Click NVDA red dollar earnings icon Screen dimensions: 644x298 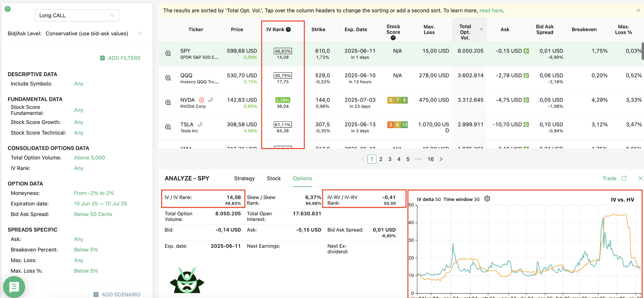[201, 100]
